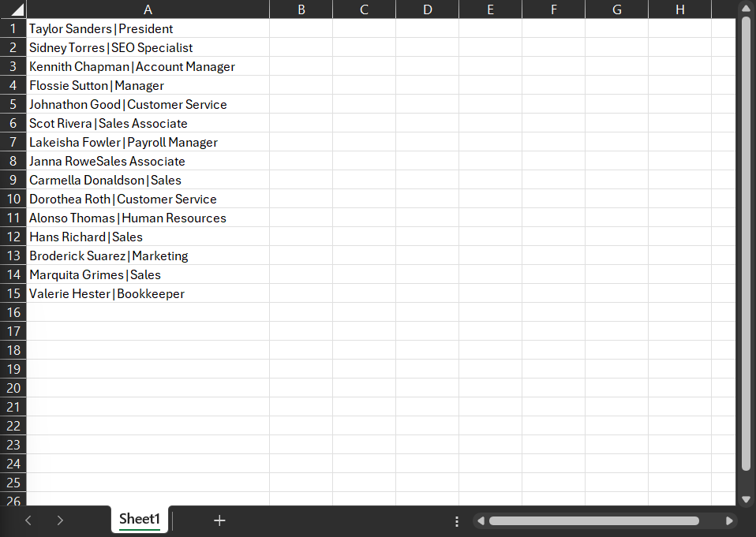756x537 pixels.
Task: Select column A header
Action: pos(148,9)
